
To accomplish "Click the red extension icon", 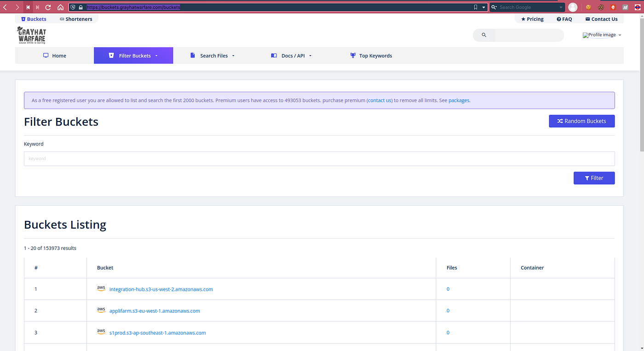I will tap(613, 7).
